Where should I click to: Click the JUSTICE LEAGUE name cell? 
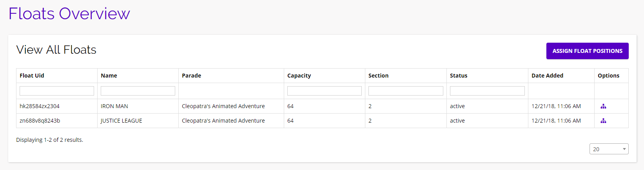pyautogui.click(x=122, y=121)
